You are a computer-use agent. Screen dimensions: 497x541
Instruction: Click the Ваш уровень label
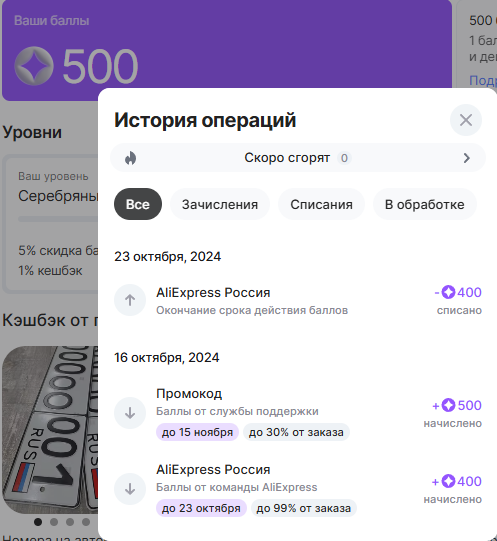click(x=53, y=176)
